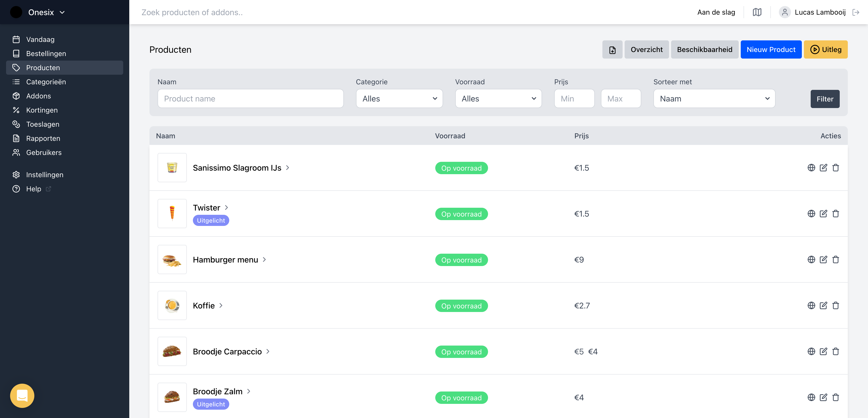
Task: Expand the Sorteer met dropdown menu
Action: pyautogui.click(x=713, y=98)
